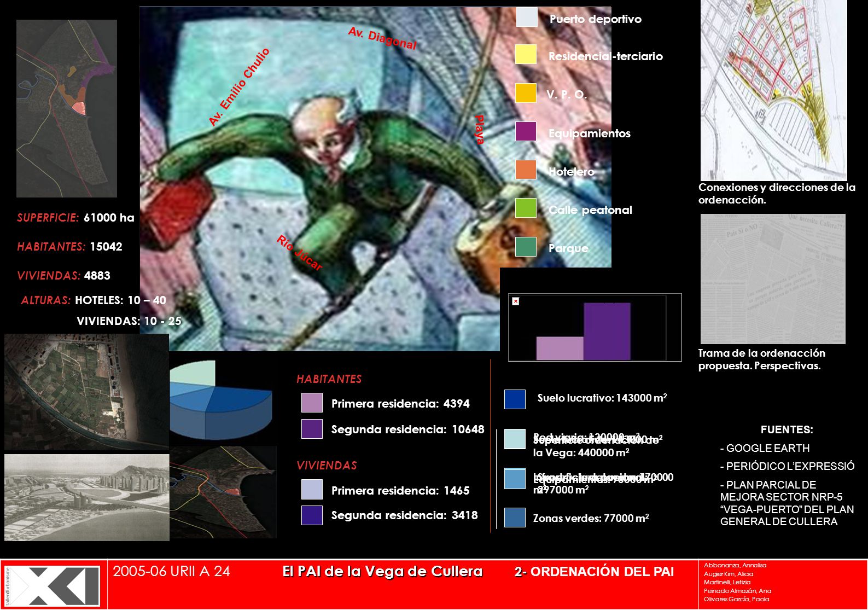
Task: Select the yellow Residencial-terciario legend swatch
Action: pyautogui.click(x=526, y=55)
